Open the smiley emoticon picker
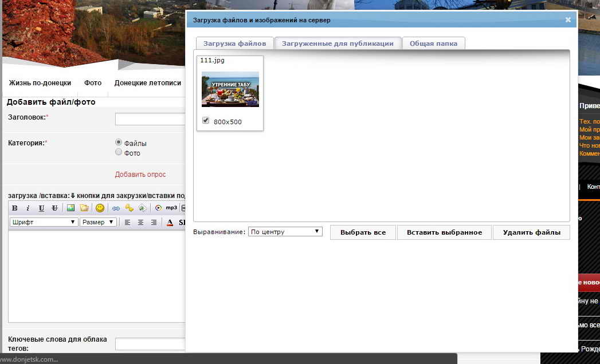Screen dimensions: 600x364 click(x=100, y=208)
